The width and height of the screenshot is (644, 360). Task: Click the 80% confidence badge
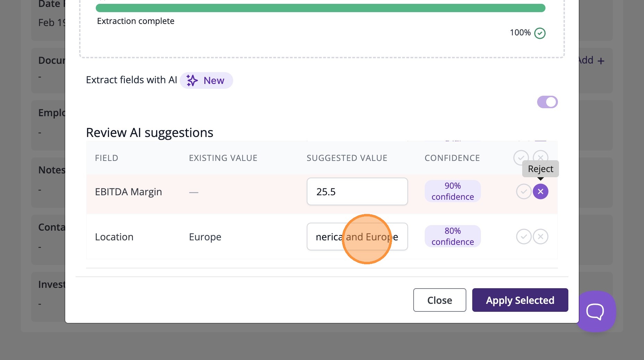point(452,236)
